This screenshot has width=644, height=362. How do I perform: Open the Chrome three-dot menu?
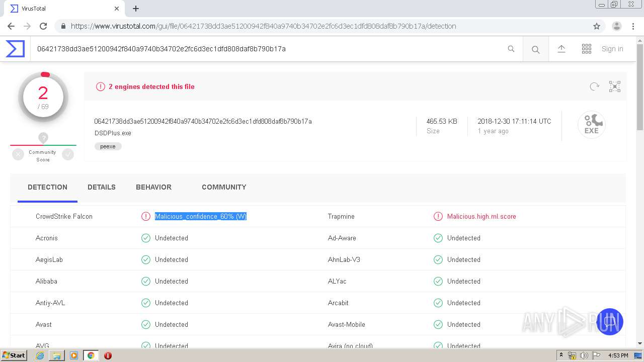(x=633, y=26)
